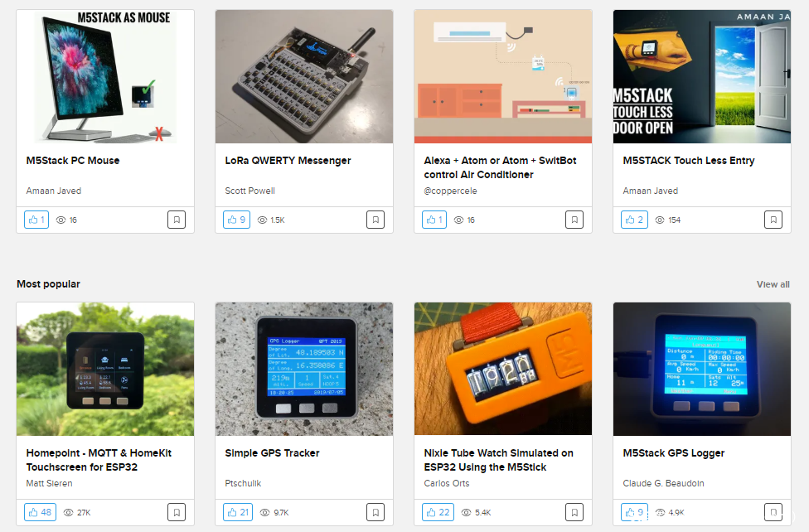This screenshot has width=809, height=532.
Task: Open the LoRa QWERTY keyboard thumbnail
Action: [304, 76]
